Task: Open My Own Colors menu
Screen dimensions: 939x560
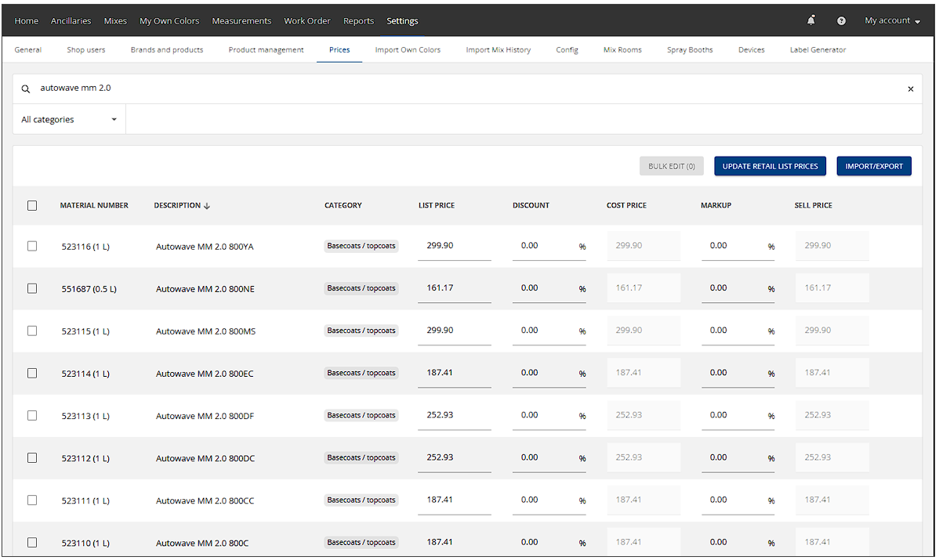Action: pyautogui.click(x=169, y=21)
